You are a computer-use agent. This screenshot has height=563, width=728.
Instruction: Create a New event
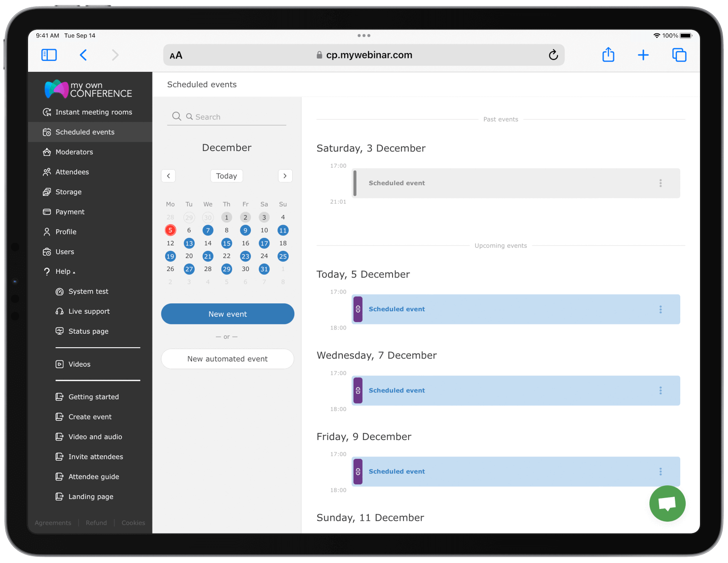228,314
